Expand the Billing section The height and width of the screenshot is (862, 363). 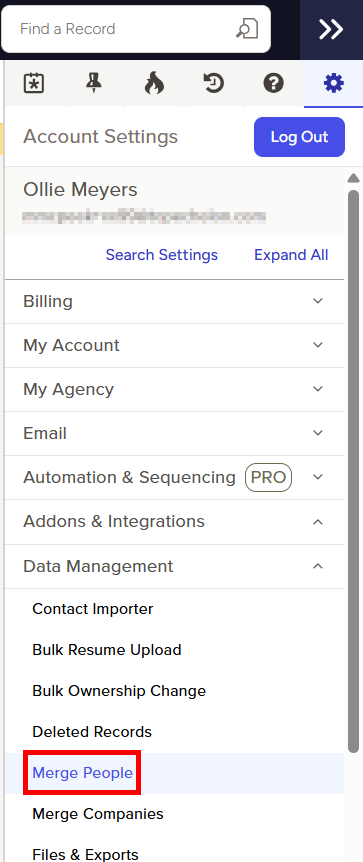click(174, 301)
